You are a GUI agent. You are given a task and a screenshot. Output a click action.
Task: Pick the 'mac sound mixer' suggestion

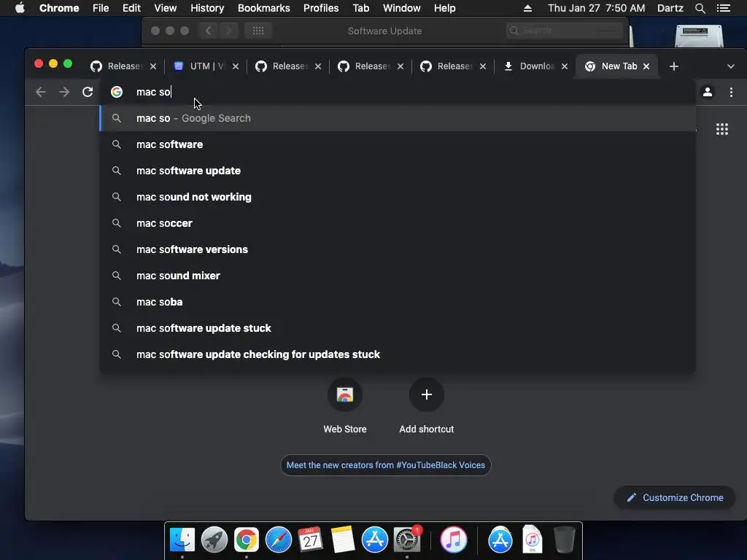tap(398, 275)
